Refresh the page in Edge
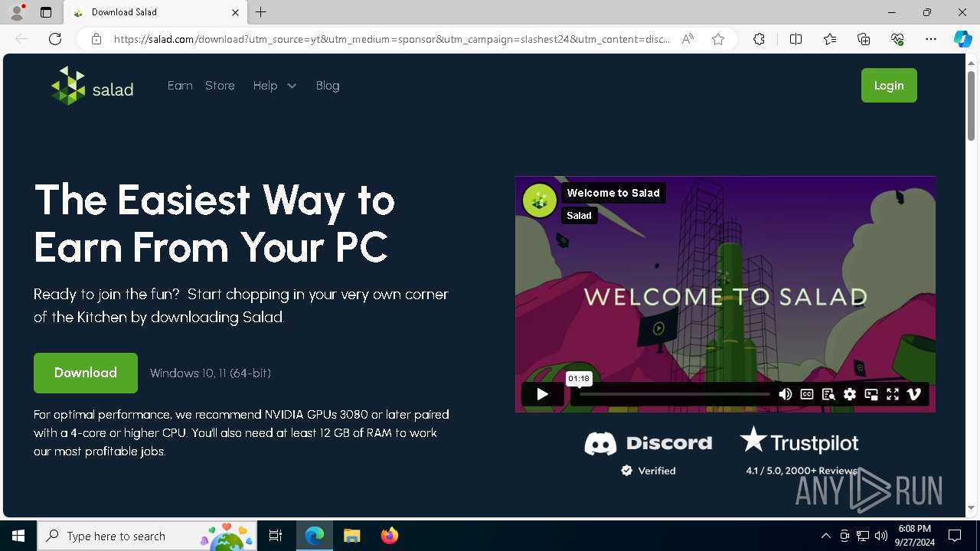 click(x=55, y=39)
